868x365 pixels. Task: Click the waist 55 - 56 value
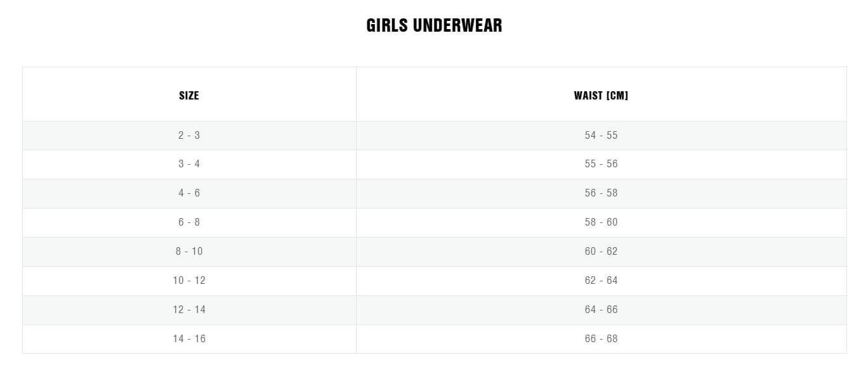click(x=601, y=163)
